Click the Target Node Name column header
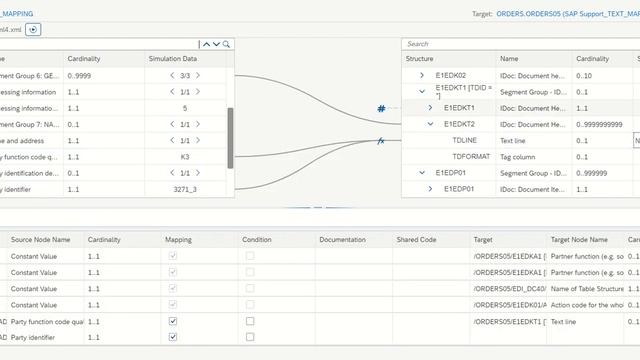The image size is (640, 360). pos(585,240)
